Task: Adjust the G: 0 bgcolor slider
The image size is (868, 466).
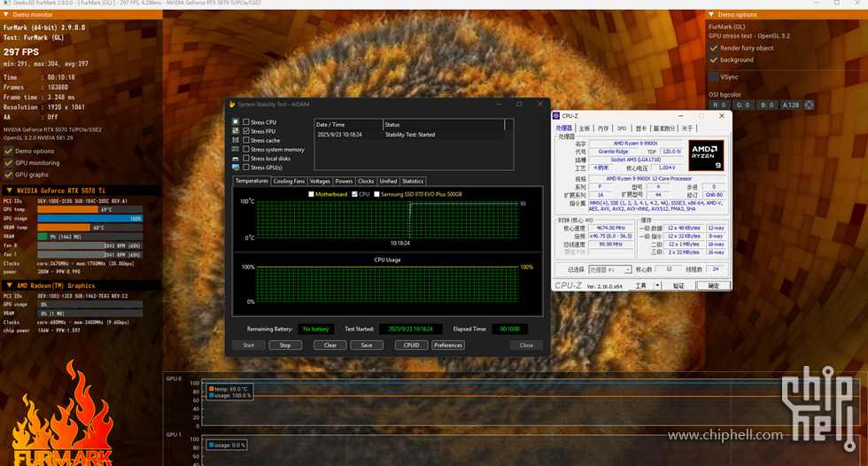Action: (x=743, y=105)
